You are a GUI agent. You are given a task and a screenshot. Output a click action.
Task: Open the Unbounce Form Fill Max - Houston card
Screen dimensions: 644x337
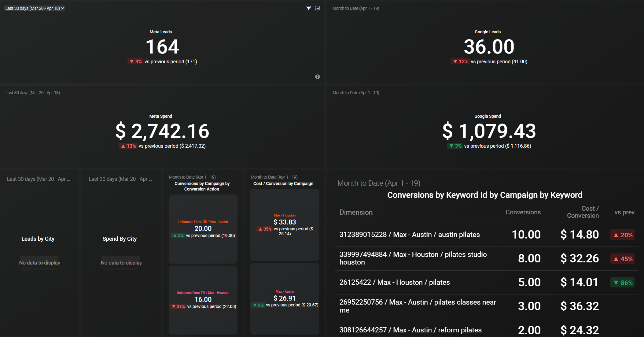pyautogui.click(x=203, y=300)
